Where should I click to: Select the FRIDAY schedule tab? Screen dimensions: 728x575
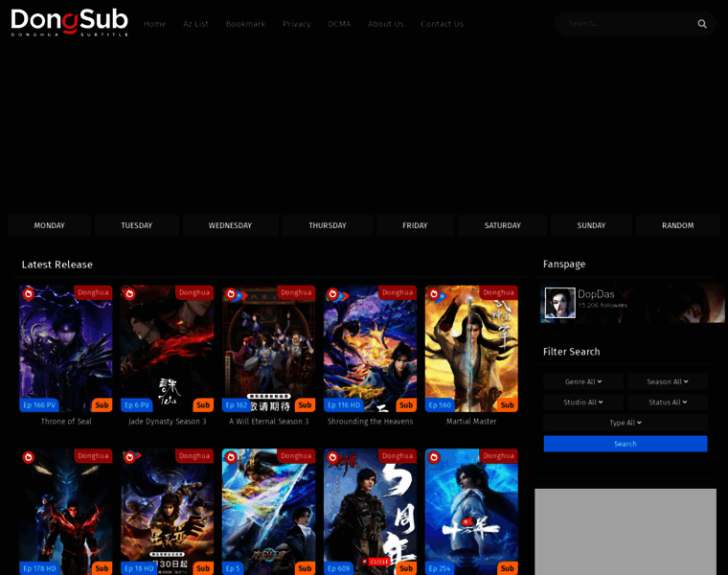click(415, 226)
